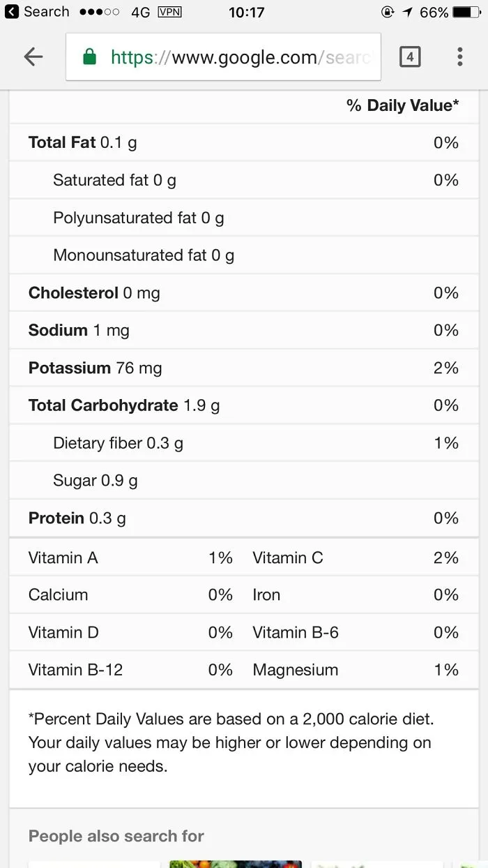Select the Total Fat 0.1 g row
The image size is (488, 868).
pos(243,143)
